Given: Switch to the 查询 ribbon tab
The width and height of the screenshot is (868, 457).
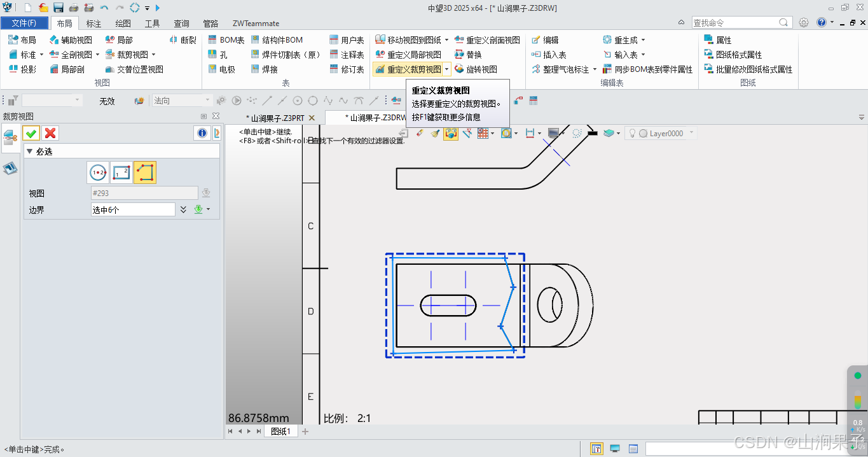Looking at the screenshot, I should click(x=182, y=24).
